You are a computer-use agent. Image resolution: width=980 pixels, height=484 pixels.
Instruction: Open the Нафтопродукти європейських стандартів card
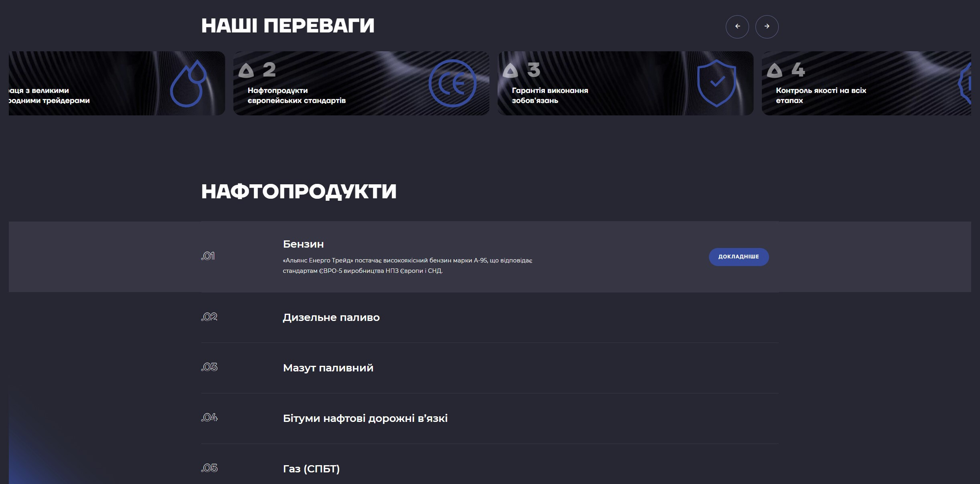pos(296,95)
